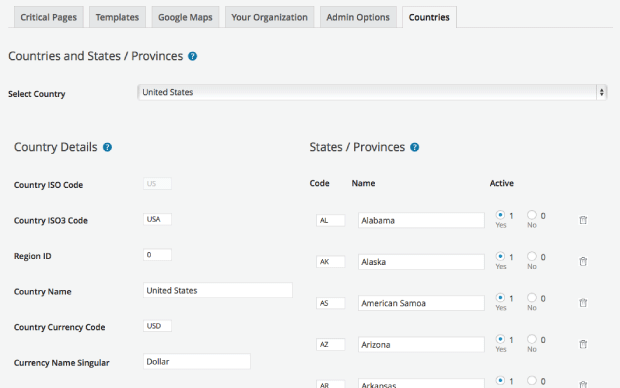Image resolution: width=620 pixels, height=388 pixels.
Task: Click the Country ISO3 Code field
Action: pyautogui.click(x=157, y=219)
